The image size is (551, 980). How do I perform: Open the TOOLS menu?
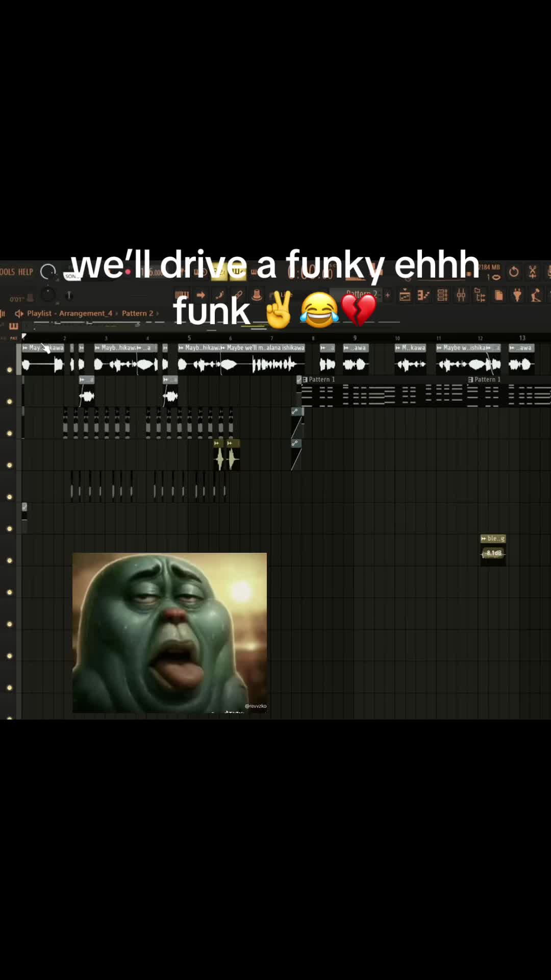[7, 272]
